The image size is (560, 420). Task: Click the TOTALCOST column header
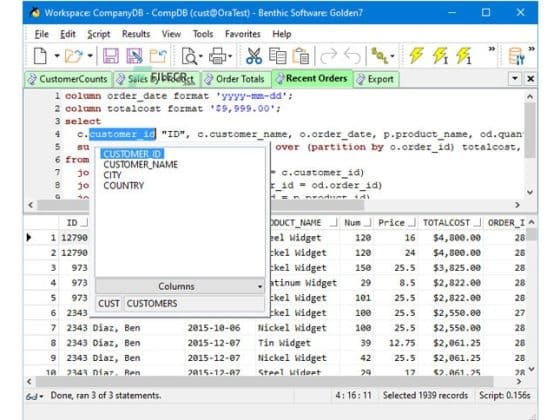(x=451, y=223)
